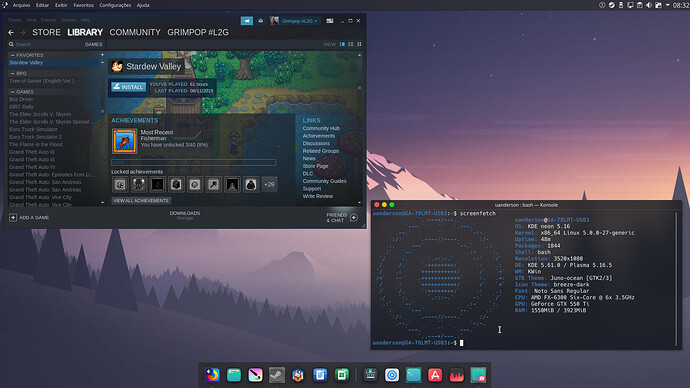Open the Konsole terminal dock icon
The width and height of the screenshot is (690, 388).
413,375
